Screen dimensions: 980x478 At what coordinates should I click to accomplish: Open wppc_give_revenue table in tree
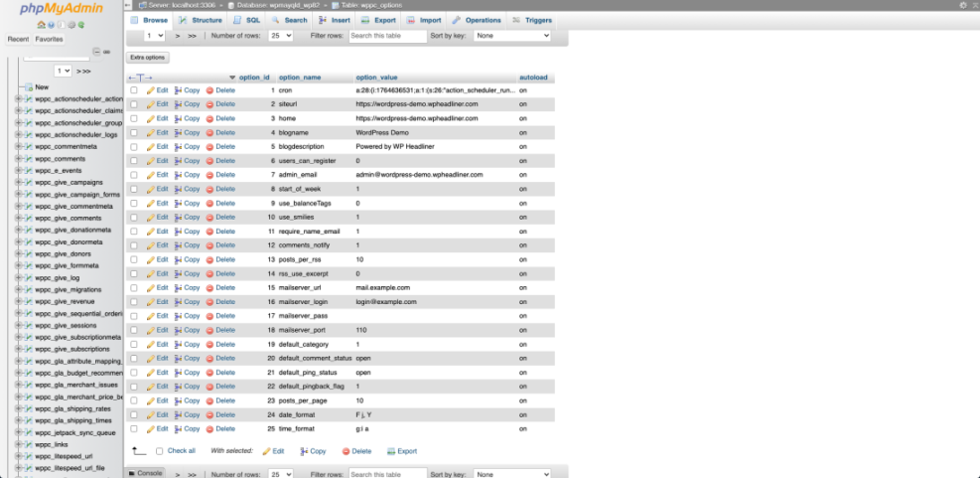point(66,301)
